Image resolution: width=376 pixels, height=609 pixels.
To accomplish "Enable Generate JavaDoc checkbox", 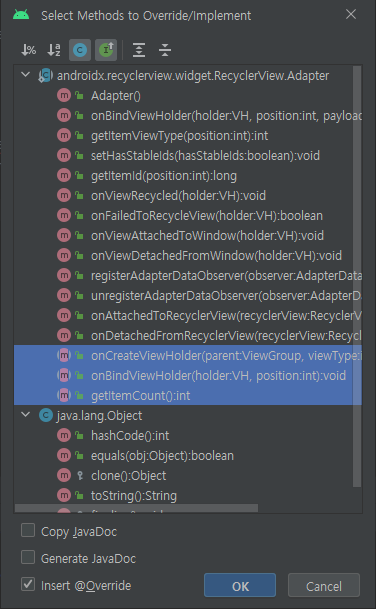I will (28, 557).
